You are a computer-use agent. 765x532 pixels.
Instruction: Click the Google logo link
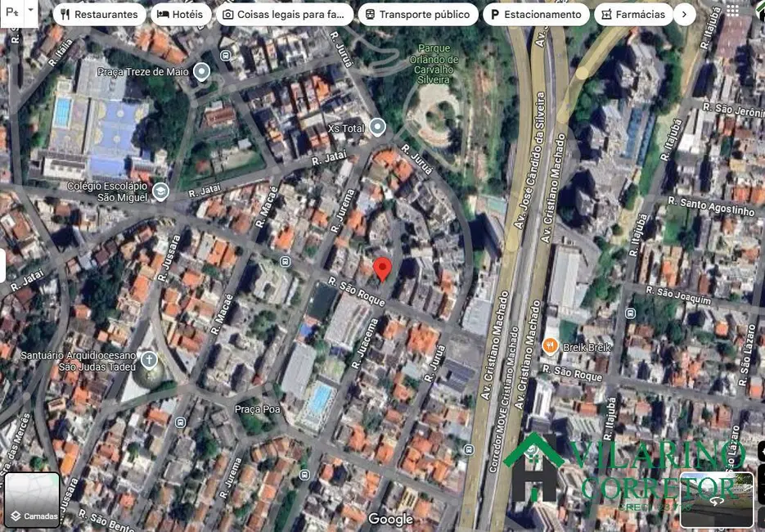pos(390,519)
